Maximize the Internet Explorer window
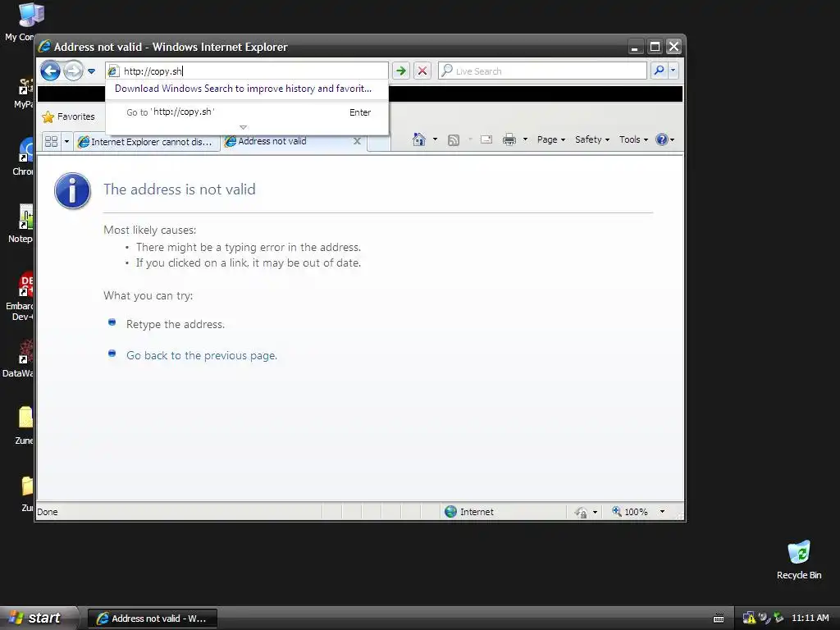The width and height of the screenshot is (840, 630). tap(655, 47)
